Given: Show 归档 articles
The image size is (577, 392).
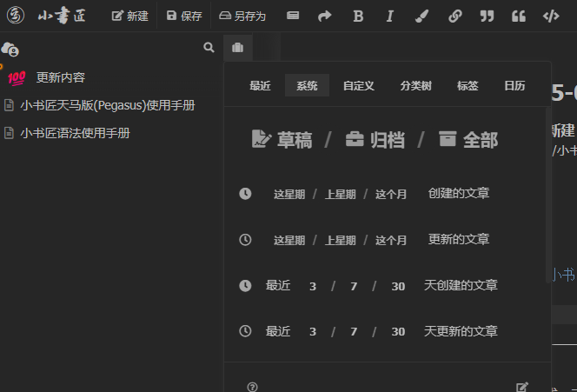Looking at the screenshot, I should 375,140.
